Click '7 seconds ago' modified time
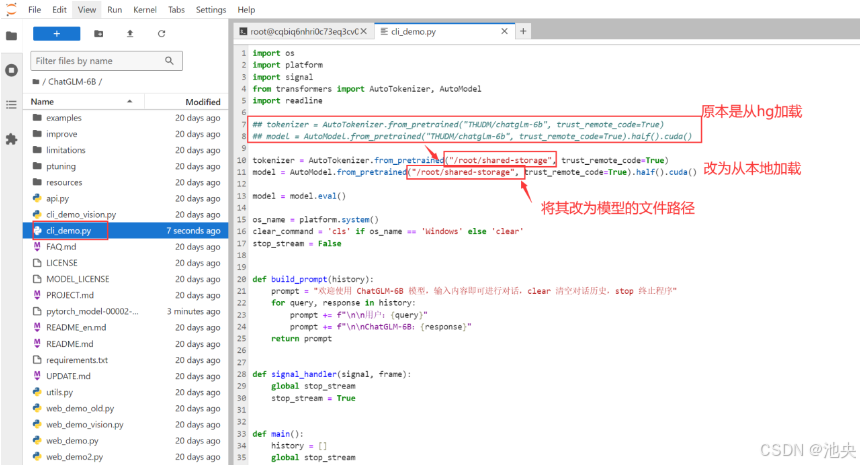The width and height of the screenshot is (860, 465). [194, 231]
